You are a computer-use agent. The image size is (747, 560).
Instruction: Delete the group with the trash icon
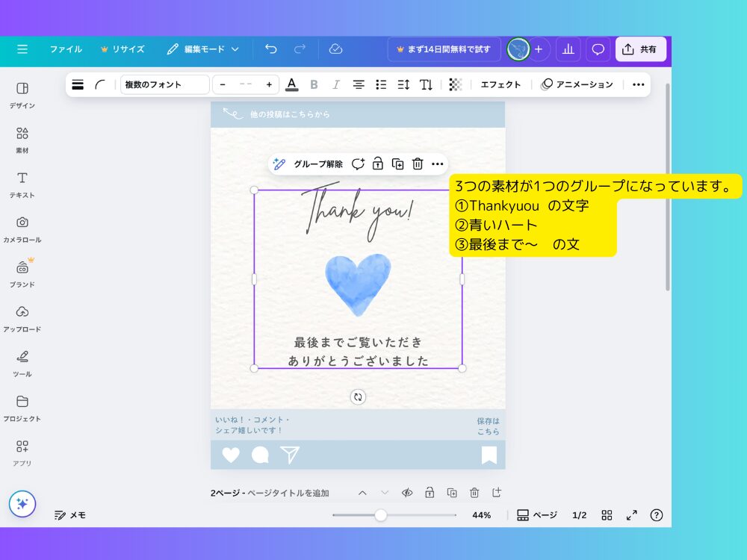coord(417,164)
